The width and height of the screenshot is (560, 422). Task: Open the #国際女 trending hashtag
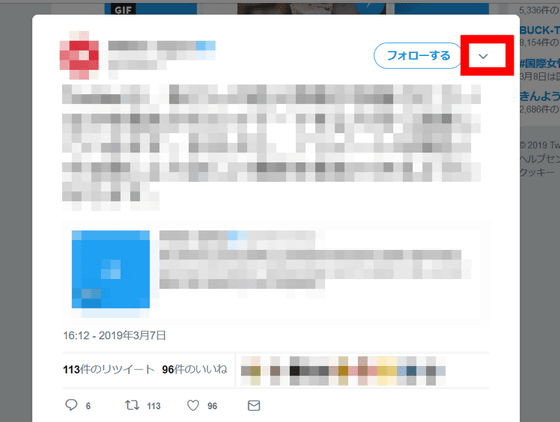(x=540, y=64)
